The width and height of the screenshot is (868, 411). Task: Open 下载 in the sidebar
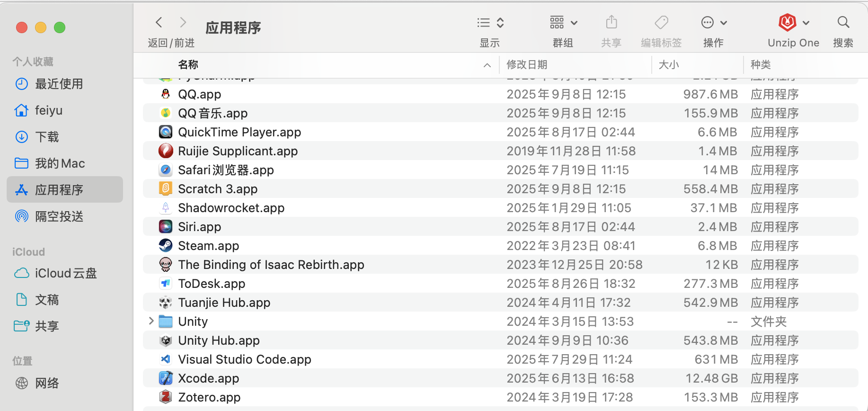[x=65, y=137]
